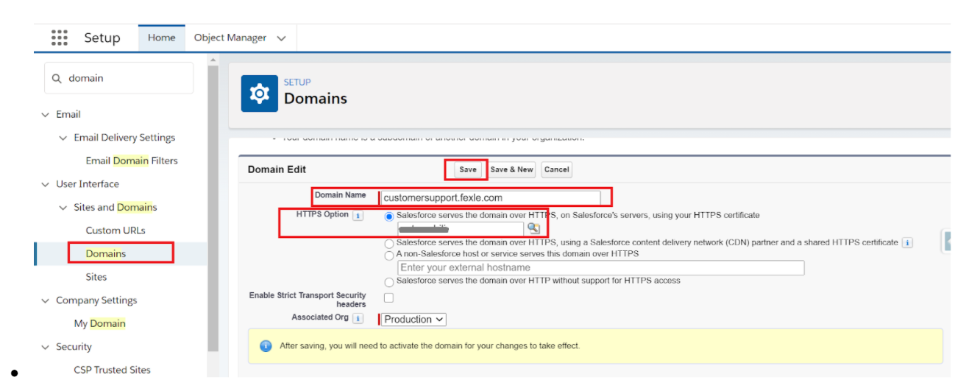980x380 pixels.
Task: Collapse the Security section
Action: [46, 347]
